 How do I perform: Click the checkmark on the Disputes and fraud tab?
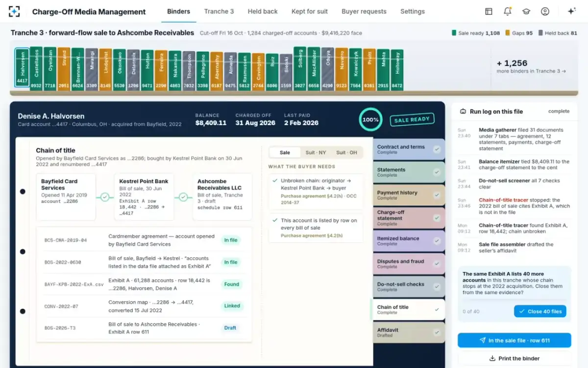click(x=437, y=264)
